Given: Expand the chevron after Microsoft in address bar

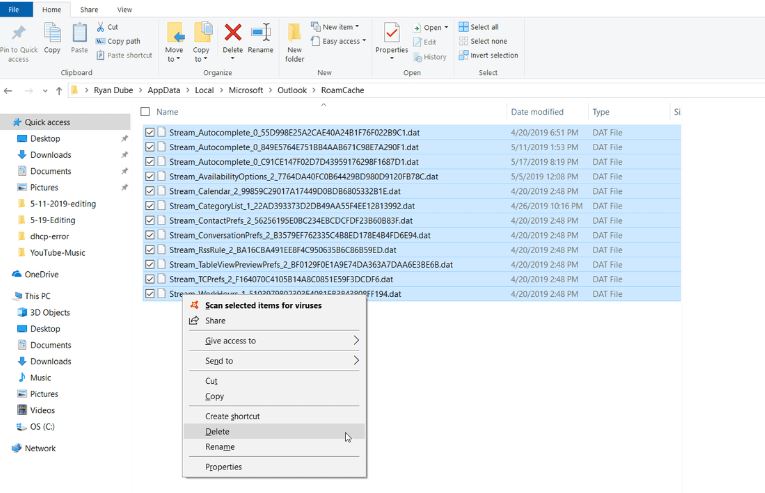Looking at the screenshot, I should [270, 90].
